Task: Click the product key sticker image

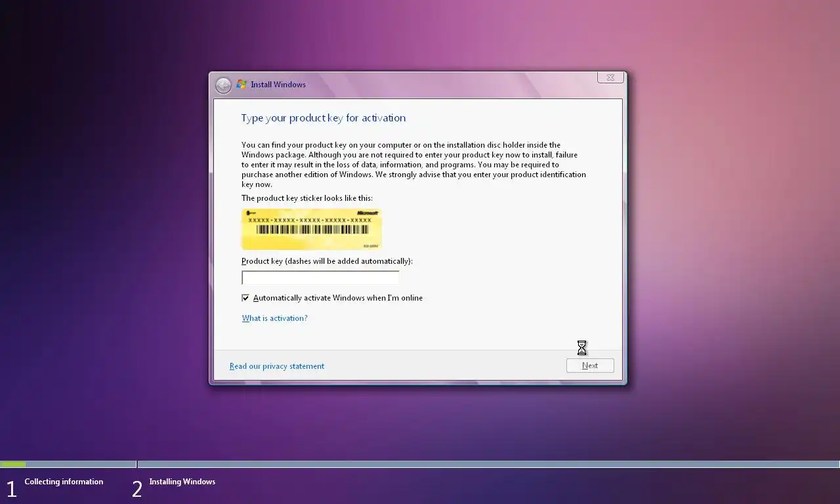Action: (312, 229)
